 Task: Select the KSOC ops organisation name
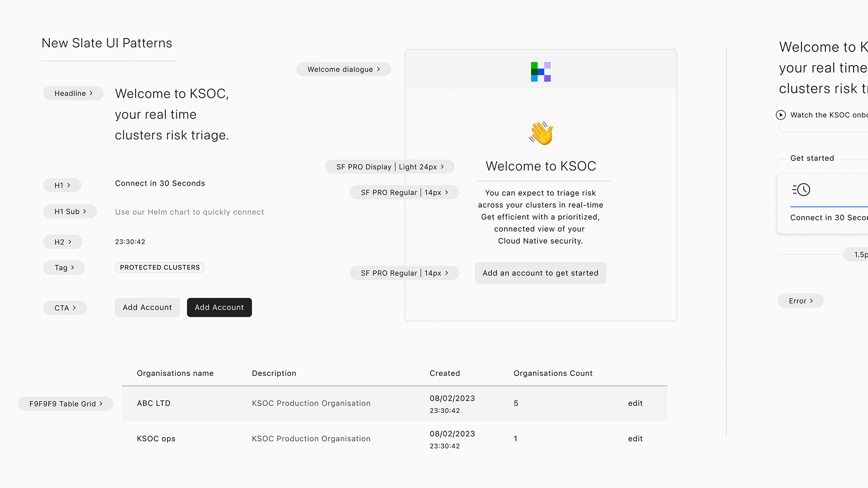coord(156,438)
